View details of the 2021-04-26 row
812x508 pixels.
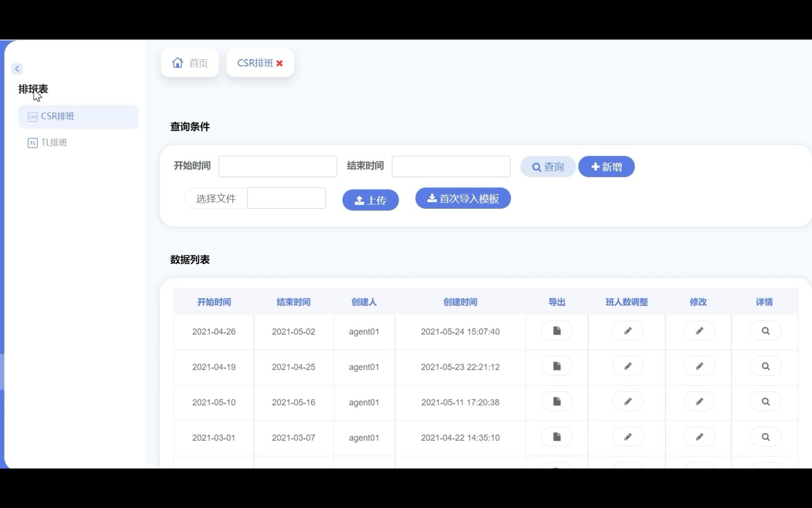tap(765, 331)
